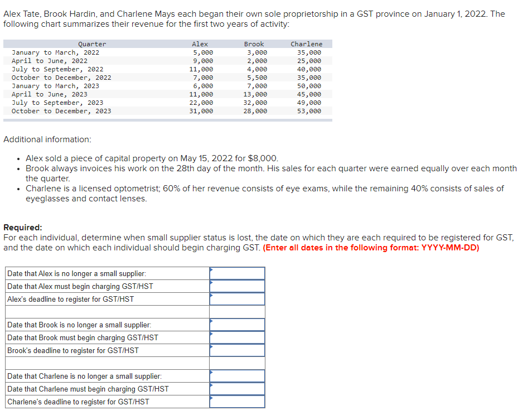Click Charlene's 49,000 revenue value
The width and height of the screenshot is (518, 420).
(309, 103)
